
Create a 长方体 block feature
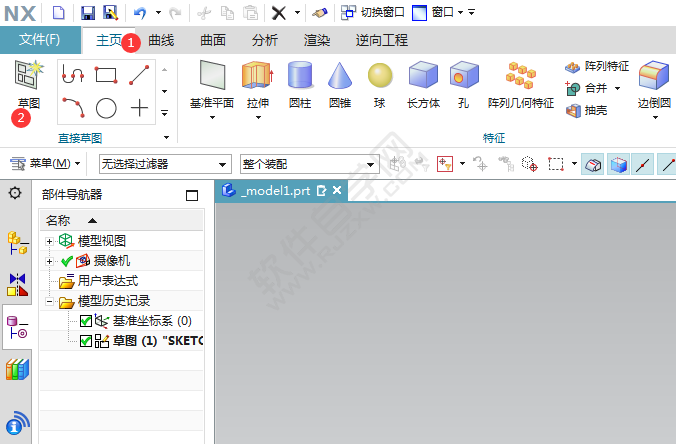(423, 85)
